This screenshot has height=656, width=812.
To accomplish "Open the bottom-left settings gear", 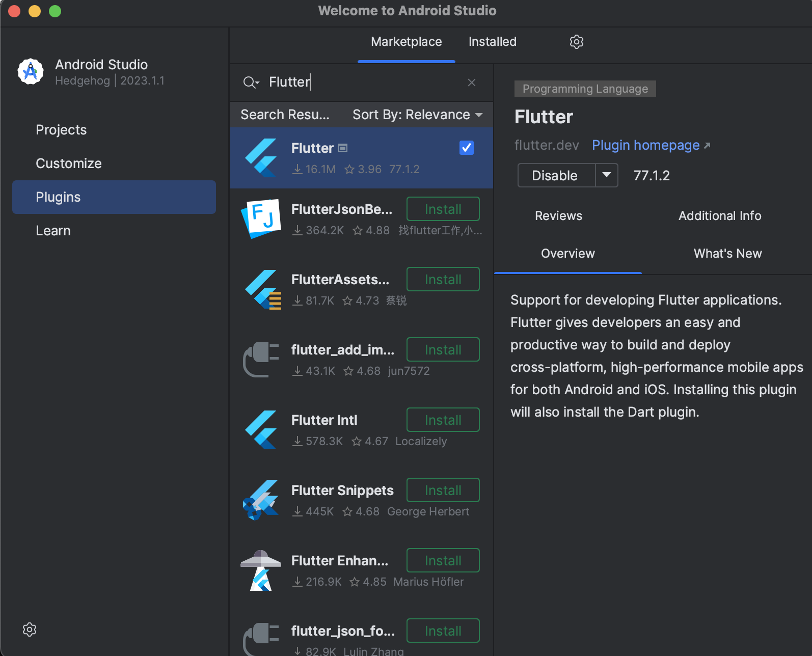I will click(x=30, y=630).
